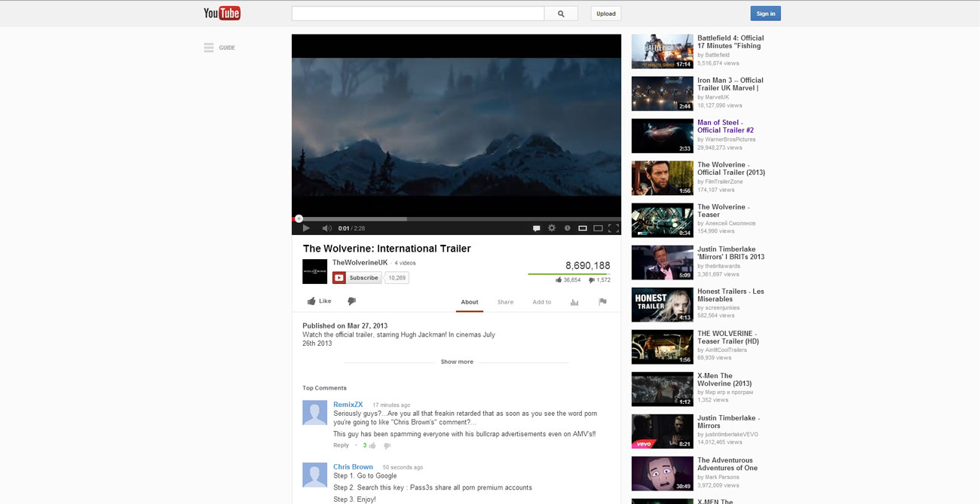
Task: Enter fullscreen mode in the player
Action: point(614,228)
